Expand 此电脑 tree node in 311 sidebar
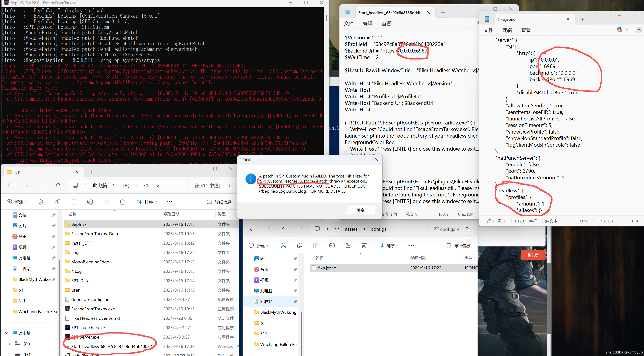The width and height of the screenshot is (644, 356). tap(7, 333)
